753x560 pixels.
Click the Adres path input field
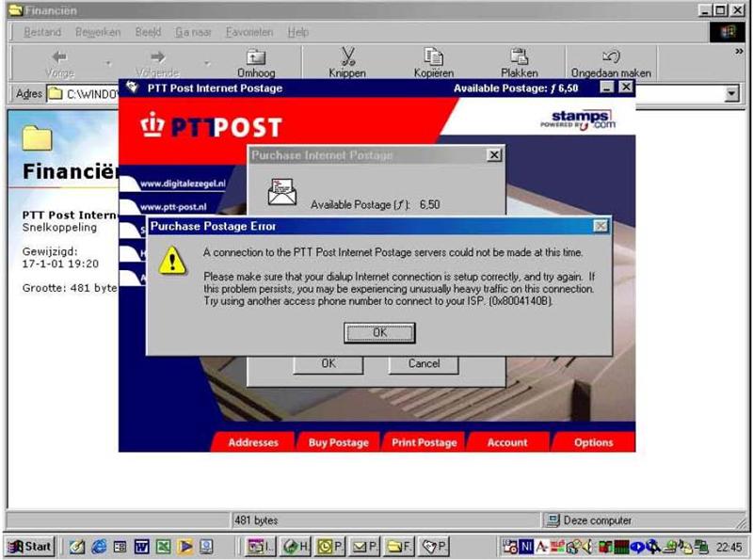pyautogui.click(x=84, y=94)
